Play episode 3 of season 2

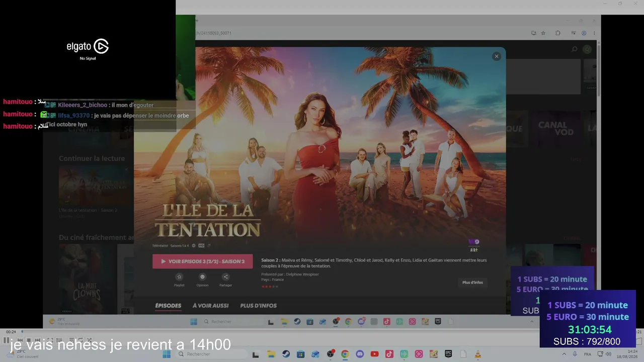pyautogui.click(x=203, y=261)
